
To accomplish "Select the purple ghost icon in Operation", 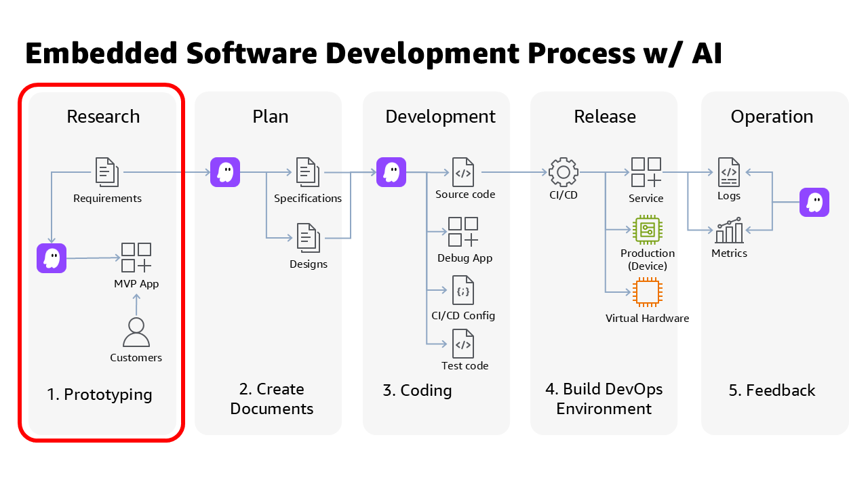I will [x=814, y=202].
